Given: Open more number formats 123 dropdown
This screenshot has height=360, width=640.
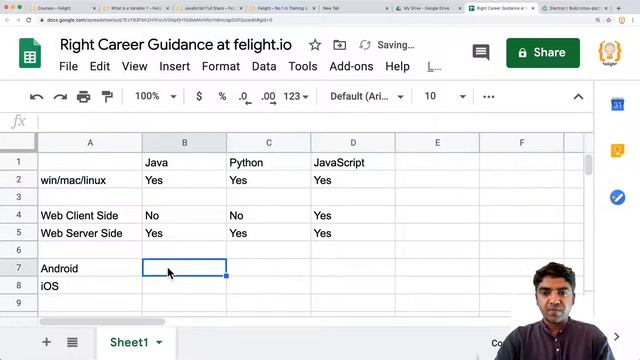Looking at the screenshot, I should click(296, 96).
